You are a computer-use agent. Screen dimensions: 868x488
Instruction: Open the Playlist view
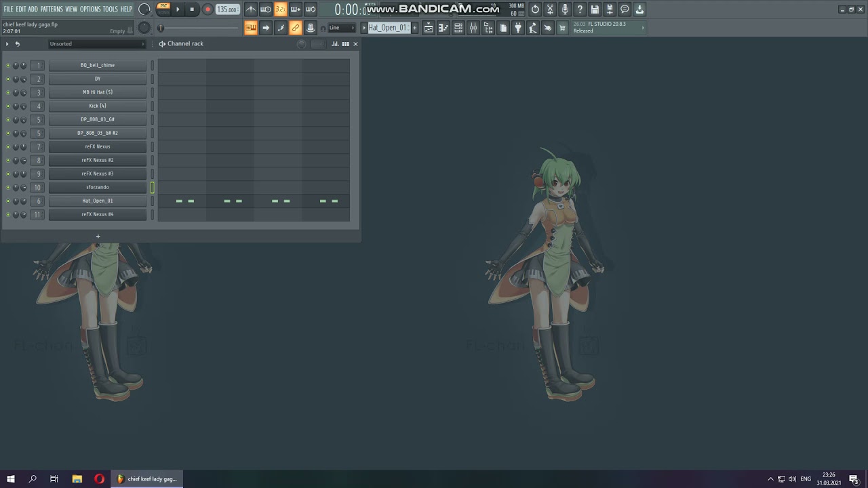(429, 28)
